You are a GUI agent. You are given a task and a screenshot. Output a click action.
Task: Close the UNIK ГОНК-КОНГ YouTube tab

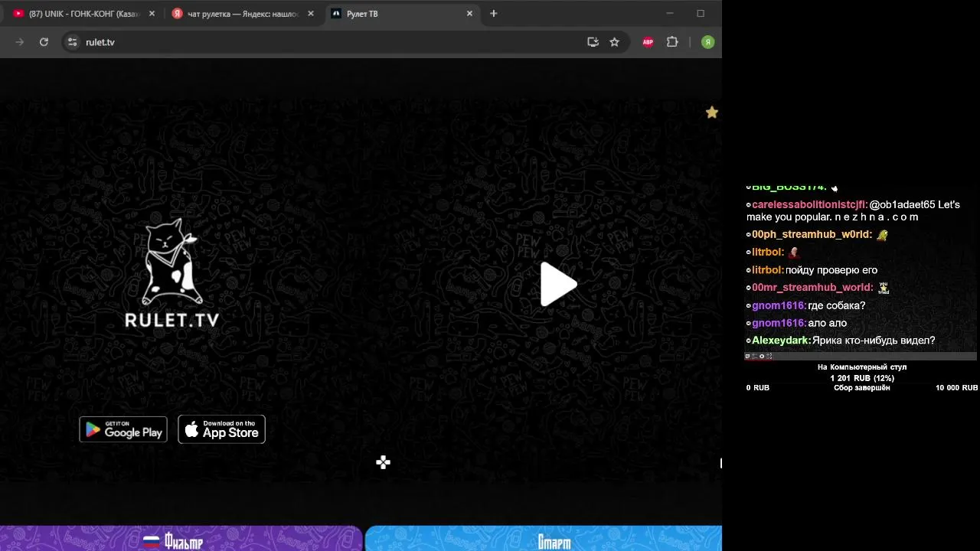click(x=152, y=14)
